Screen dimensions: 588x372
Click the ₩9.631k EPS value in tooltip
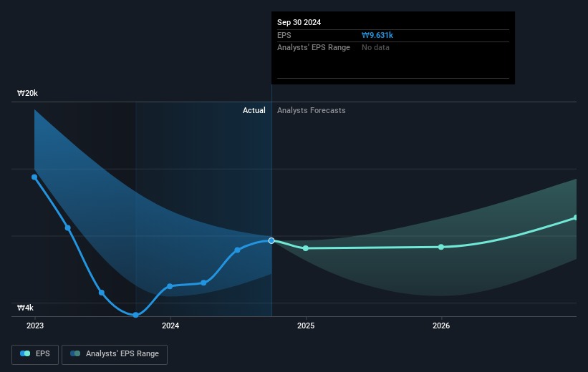pyautogui.click(x=377, y=35)
